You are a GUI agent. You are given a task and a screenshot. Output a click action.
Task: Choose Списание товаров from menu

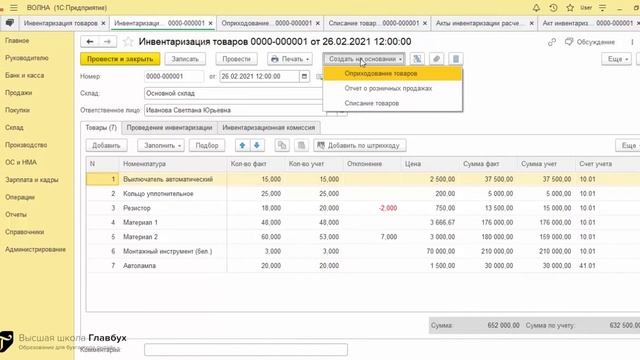tap(393, 103)
